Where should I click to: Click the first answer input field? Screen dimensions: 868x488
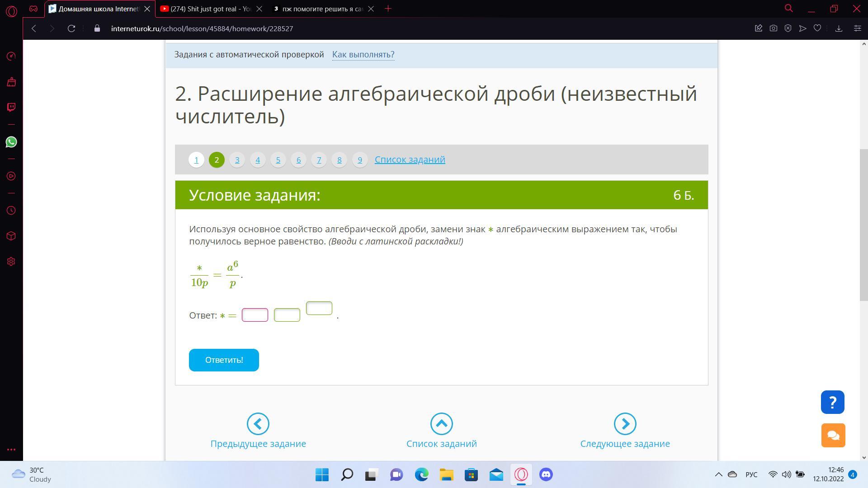point(255,315)
